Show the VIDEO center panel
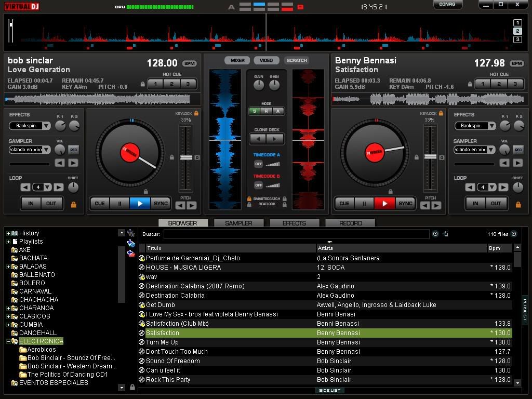 point(267,60)
